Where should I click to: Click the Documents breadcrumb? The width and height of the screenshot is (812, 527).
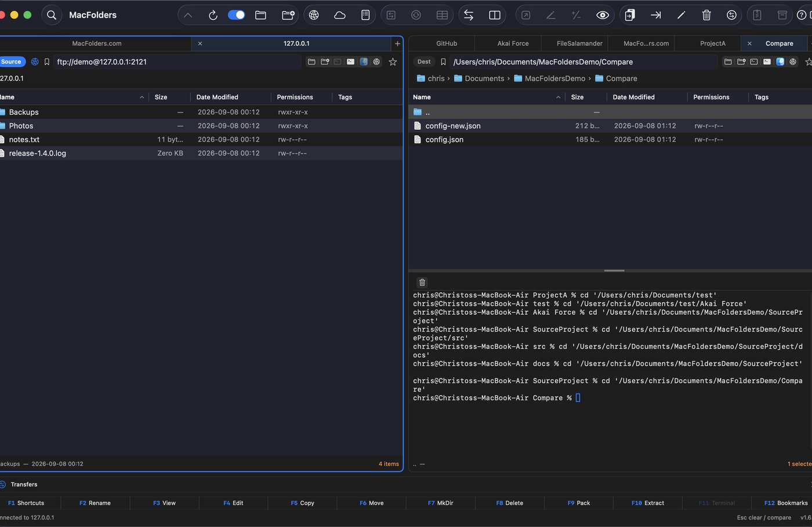pos(479,78)
